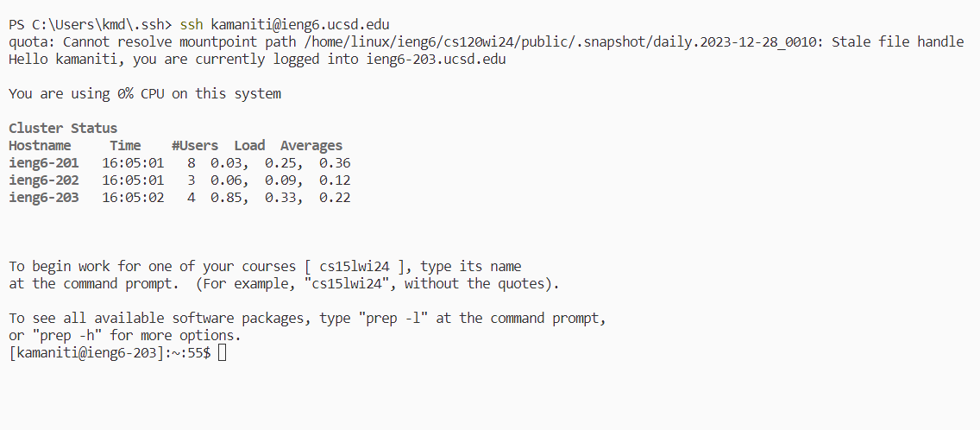
Task: Click the ieng6-202 hostname row
Action: (44, 180)
